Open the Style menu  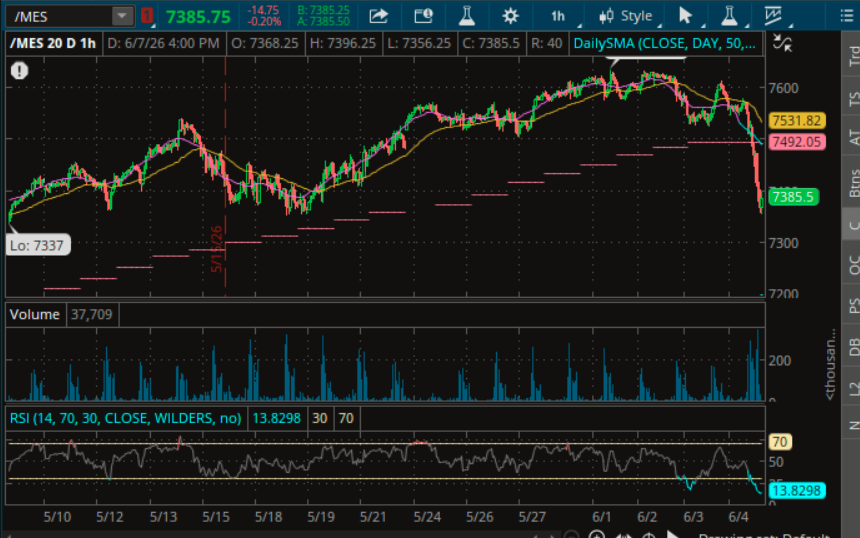coord(626,16)
